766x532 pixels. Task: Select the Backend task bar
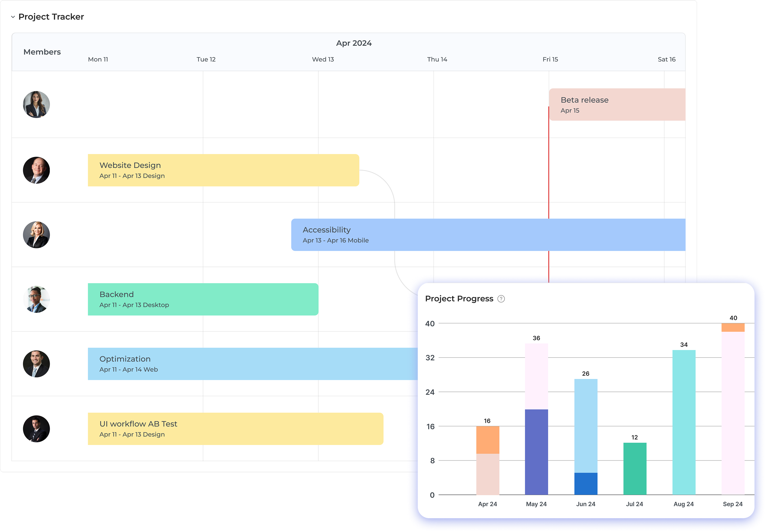(203, 299)
